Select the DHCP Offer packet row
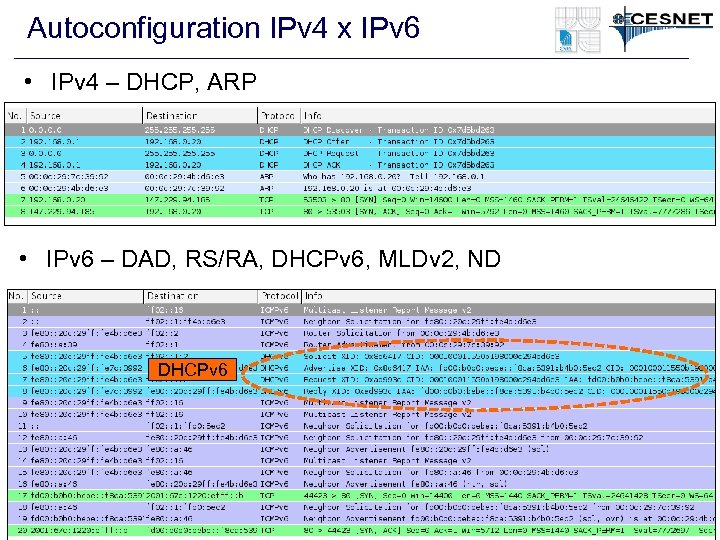This screenshot has height=540, width=720. point(360,141)
